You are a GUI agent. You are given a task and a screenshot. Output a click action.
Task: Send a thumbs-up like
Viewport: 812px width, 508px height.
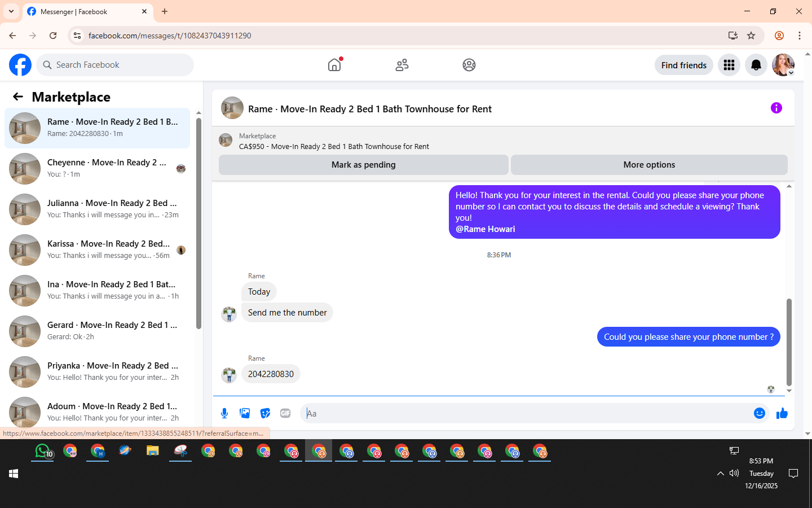pyautogui.click(x=782, y=413)
